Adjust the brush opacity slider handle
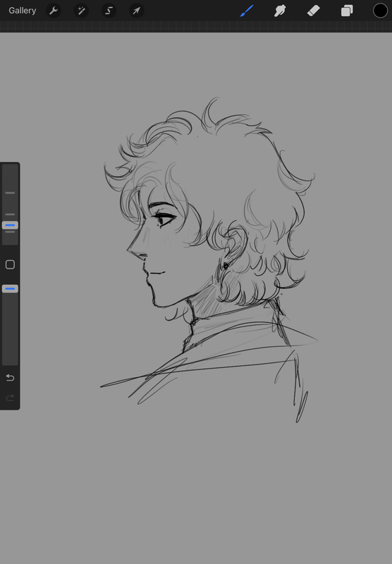Screen dimensions: 392x564 tap(10, 288)
